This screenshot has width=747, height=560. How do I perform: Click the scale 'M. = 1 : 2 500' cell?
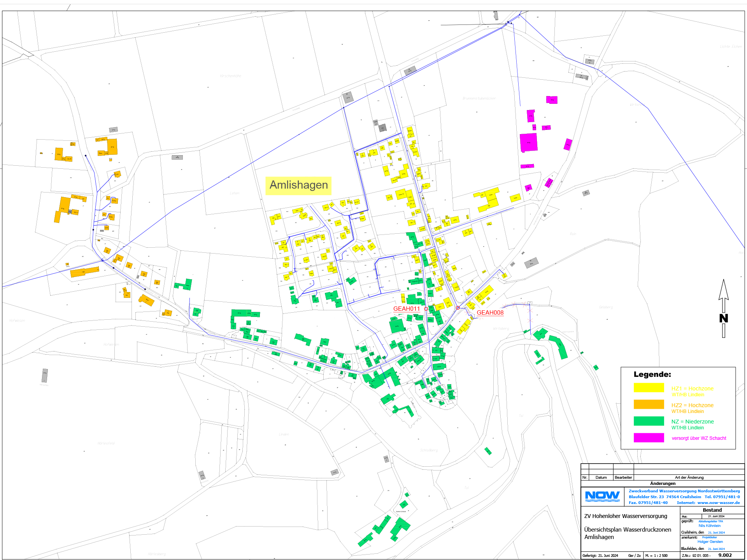656,556
